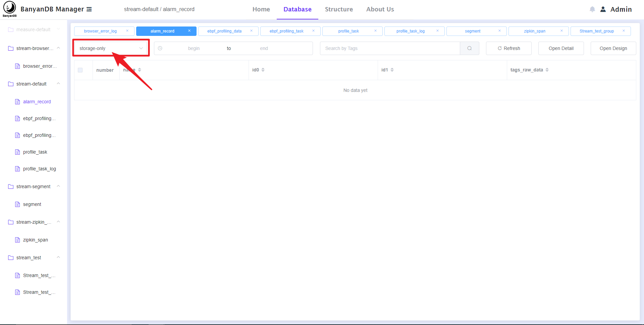Click the Refresh button

click(509, 48)
